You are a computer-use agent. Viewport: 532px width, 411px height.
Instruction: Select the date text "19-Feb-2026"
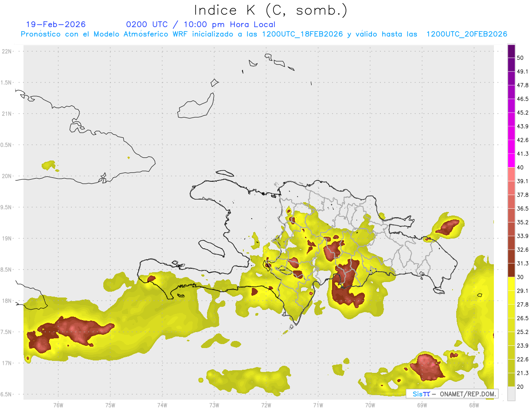click(x=55, y=24)
